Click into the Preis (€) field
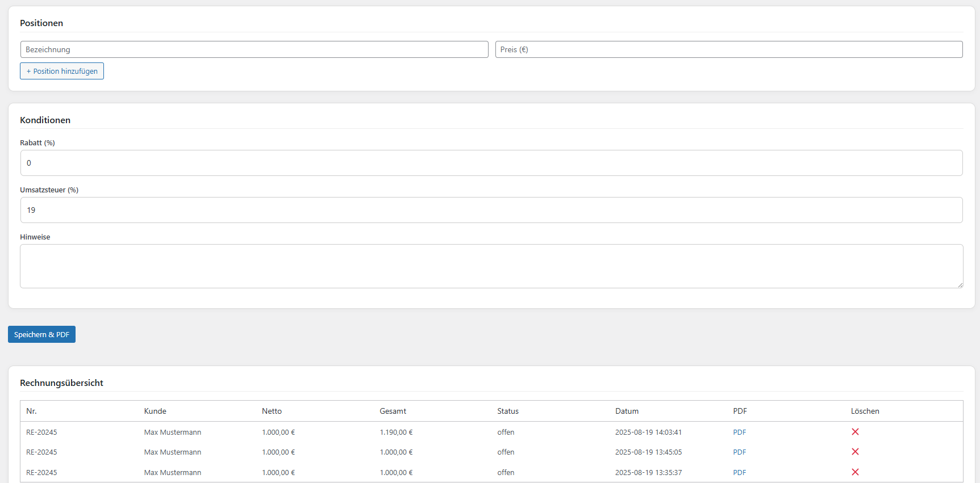 coord(728,49)
